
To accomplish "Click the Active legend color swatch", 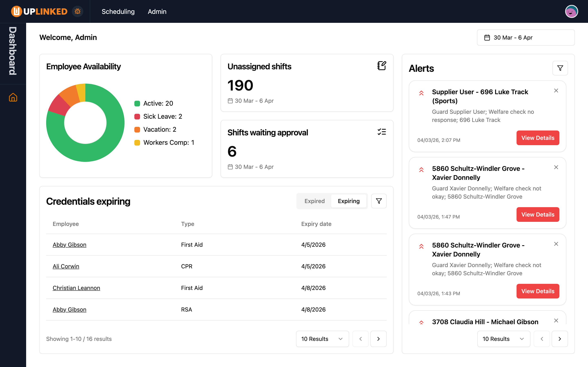I will [x=137, y=103].
